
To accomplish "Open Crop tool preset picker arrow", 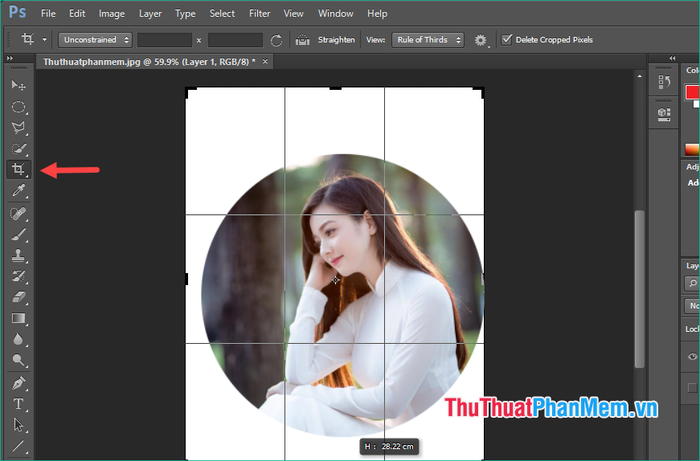I will (45, 40).
